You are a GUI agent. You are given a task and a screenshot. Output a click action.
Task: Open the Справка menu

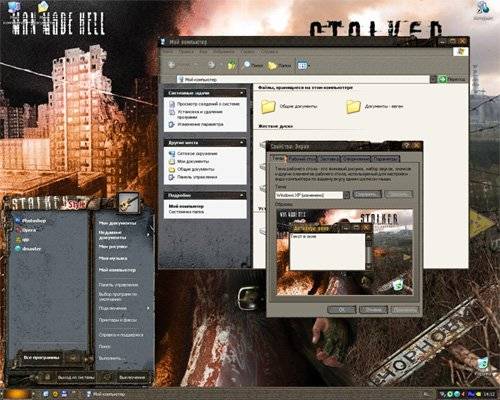click(269, 52)
